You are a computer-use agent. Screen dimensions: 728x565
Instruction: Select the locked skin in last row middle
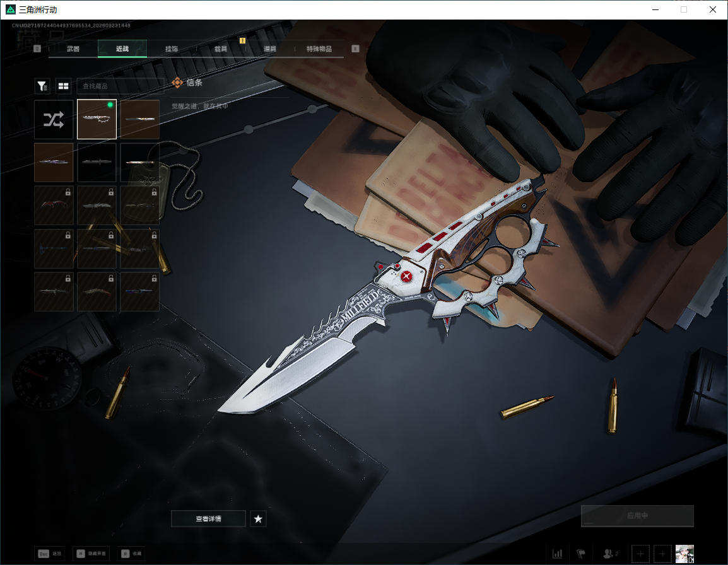(x=97, y=291)
